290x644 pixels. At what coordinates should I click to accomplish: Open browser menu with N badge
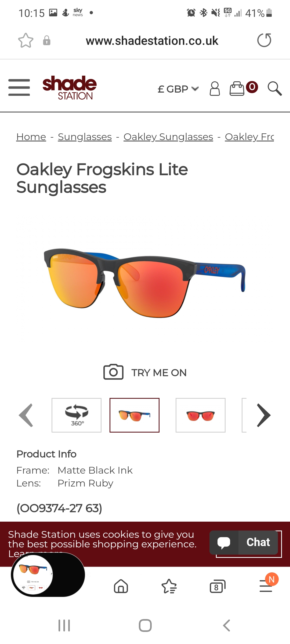267,585
